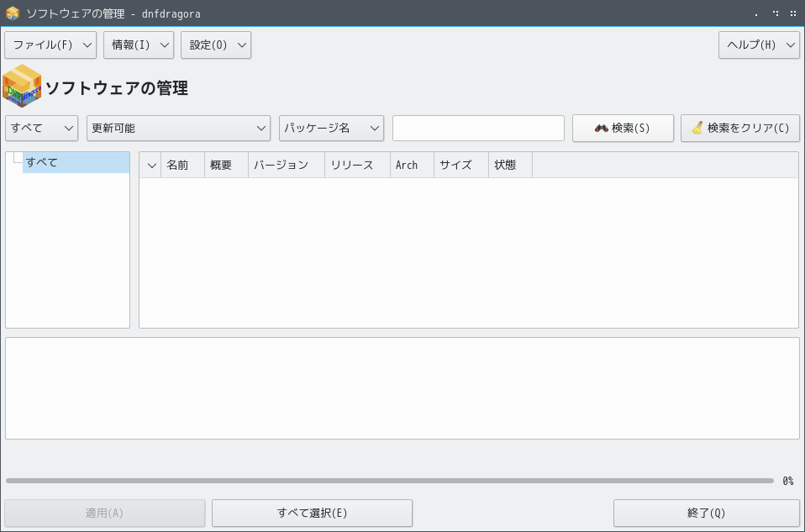Open the ファイル(F) menu
This screenshot has height=532, width=805.
click(x=50, y=45)
